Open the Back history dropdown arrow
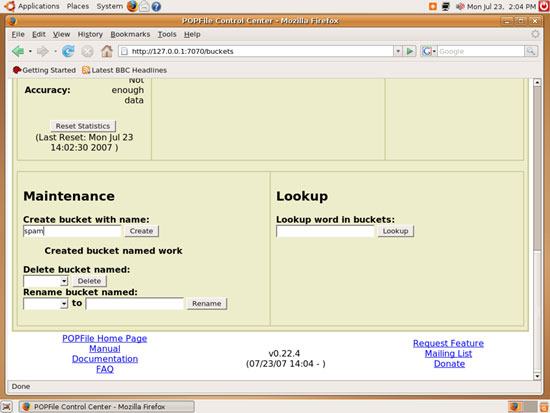The image size is (550, 413). (x=30, y=51)
